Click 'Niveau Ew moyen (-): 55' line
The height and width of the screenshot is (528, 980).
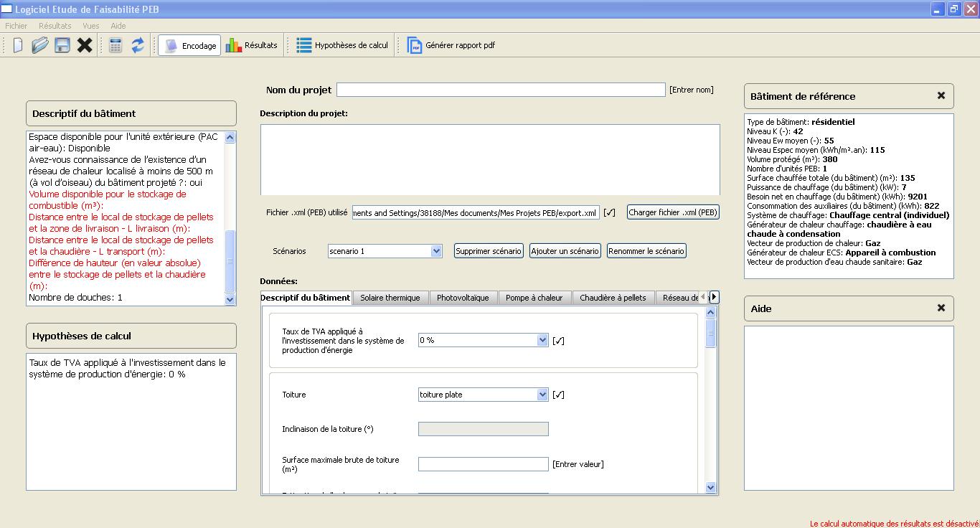tap(790, 141)
